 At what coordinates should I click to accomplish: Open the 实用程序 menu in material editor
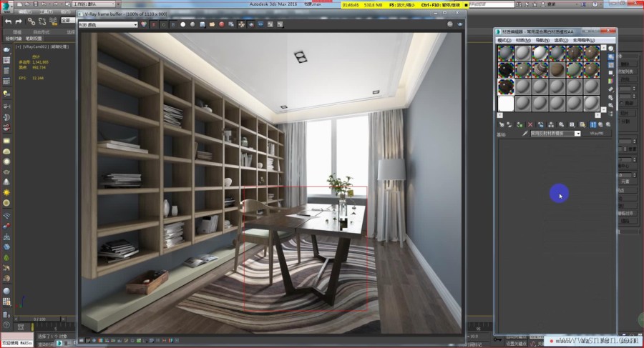pyautogui.click(x=584, y=40)
